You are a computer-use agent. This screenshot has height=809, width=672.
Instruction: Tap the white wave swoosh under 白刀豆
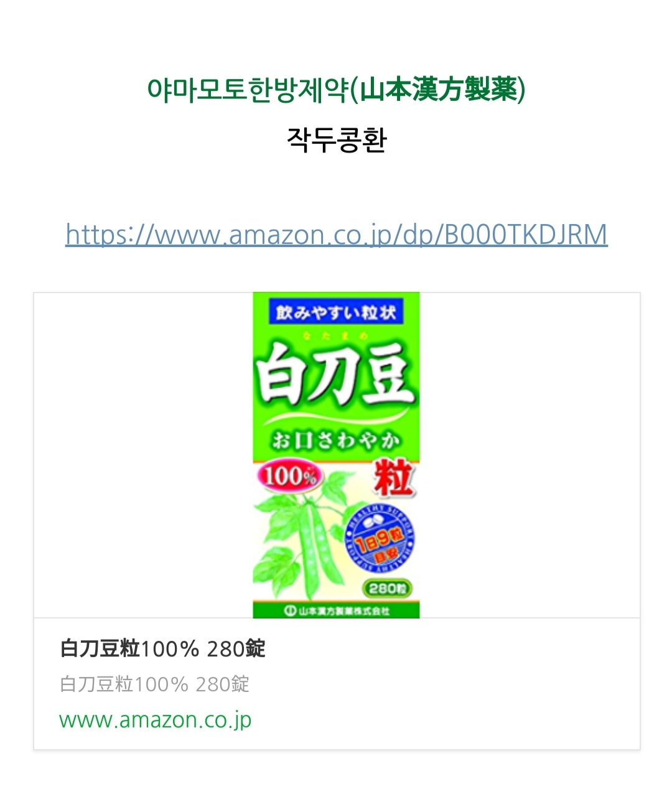tap(336, 417)
